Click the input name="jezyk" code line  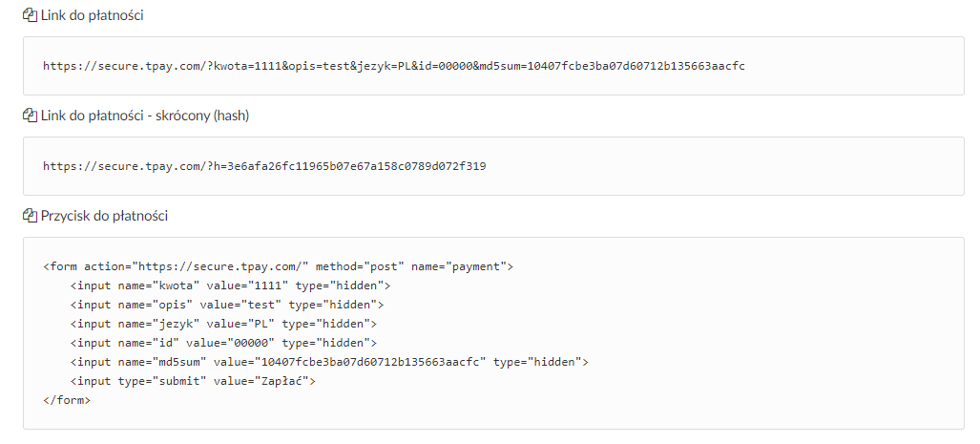click(223, 324)
